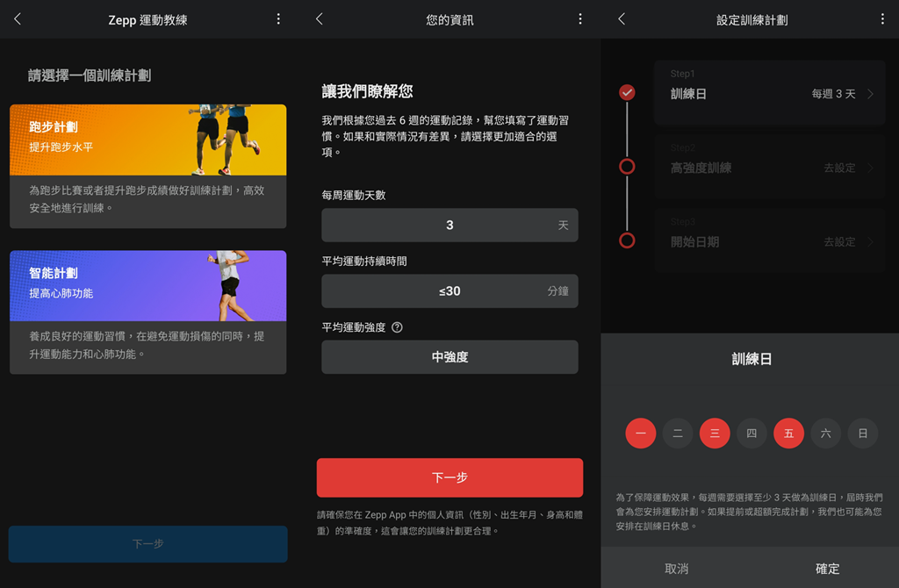The width and height of the screenshot is (899, 588).
Task: Open three-dot menu on Zepp 運動教練 screen
Action: (278, 19)
